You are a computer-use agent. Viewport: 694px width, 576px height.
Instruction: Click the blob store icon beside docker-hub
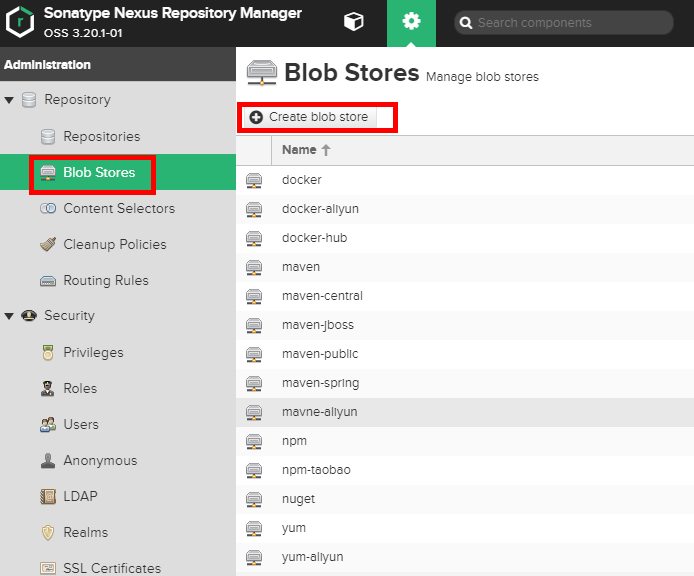(x=254, y=238)
